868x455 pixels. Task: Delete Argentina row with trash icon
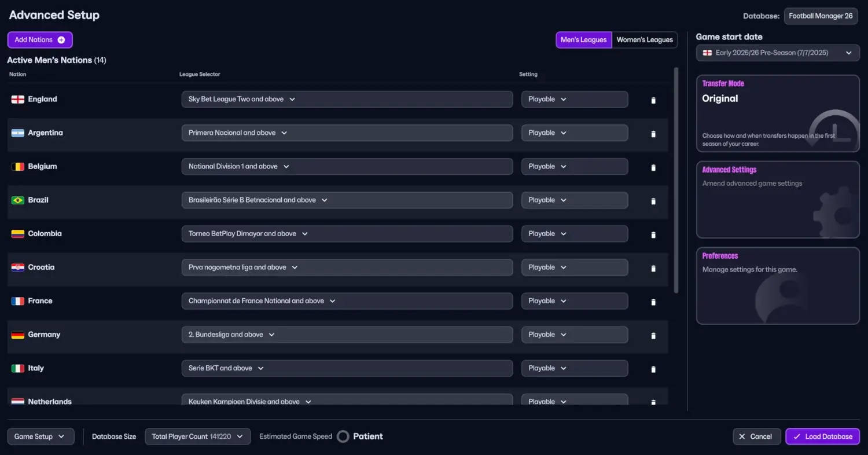[x=653, y=134]
